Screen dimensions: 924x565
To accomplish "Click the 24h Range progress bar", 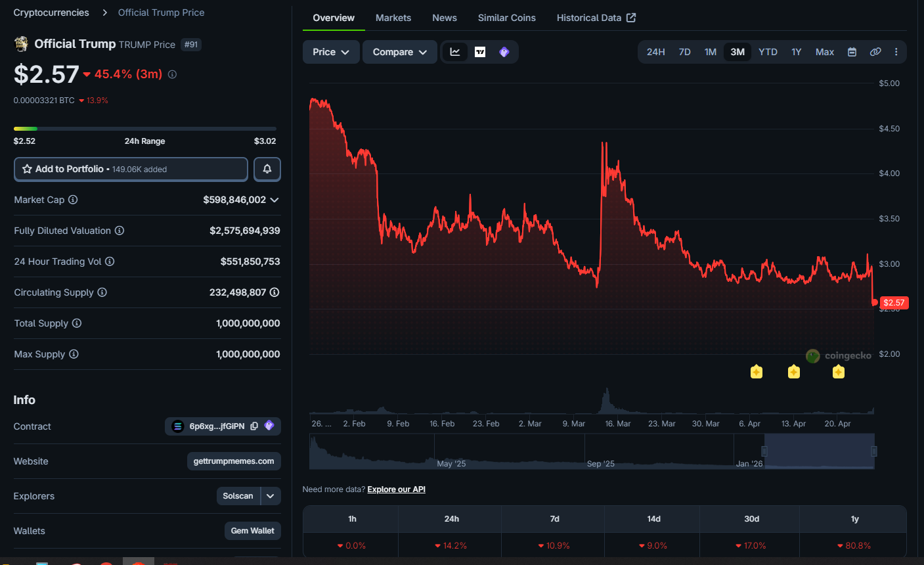I will tap(145, 129).
